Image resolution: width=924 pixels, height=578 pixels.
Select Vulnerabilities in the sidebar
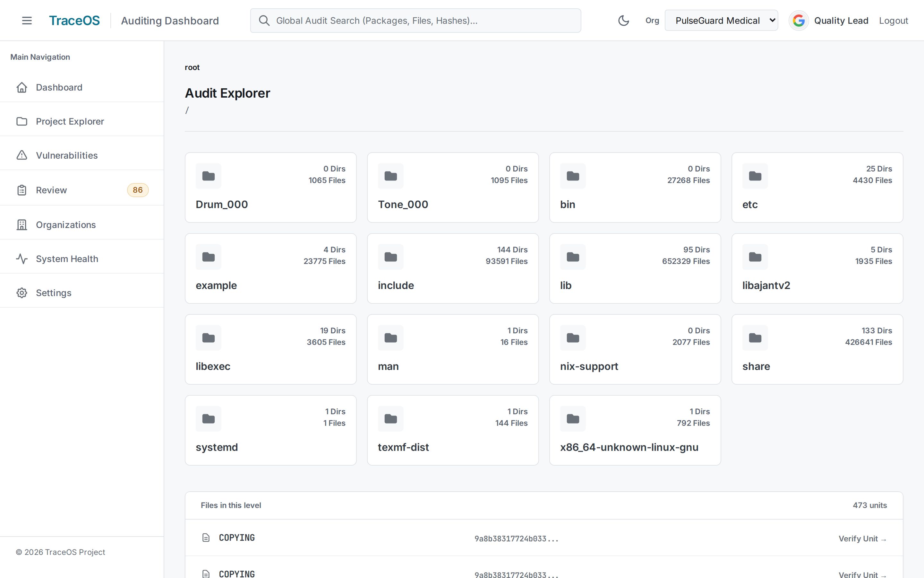pyautogui.click(x=82, y=155)
